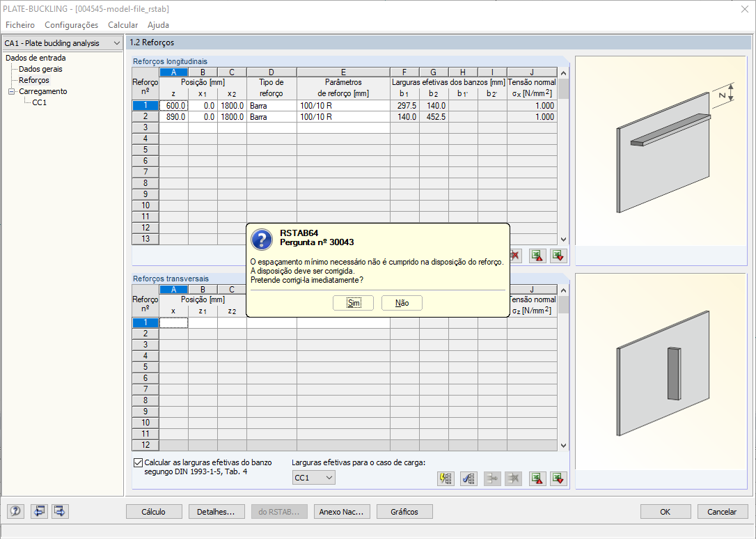Click the Anexo Nac... button

[341, 512]
